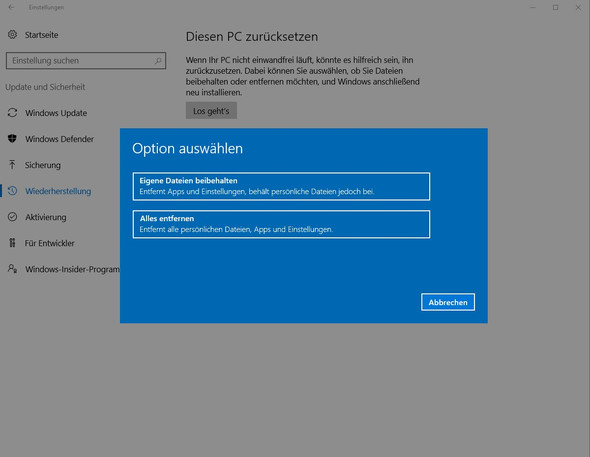Choose Eigene Dateien beibehalten option
This screenshot has height=457, width=590.
(x=281, y=186)
